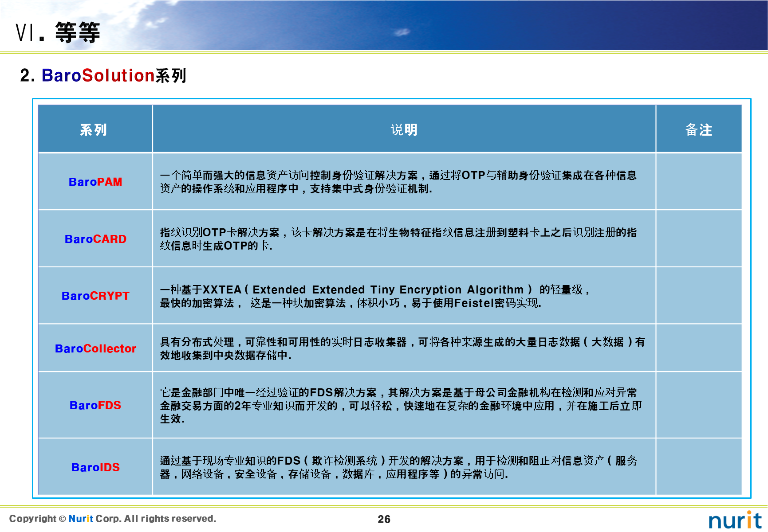Image resolution: width=768 pixels, height=532 pixels.
Task: Click the page number 26
Action: pos(384,519)
